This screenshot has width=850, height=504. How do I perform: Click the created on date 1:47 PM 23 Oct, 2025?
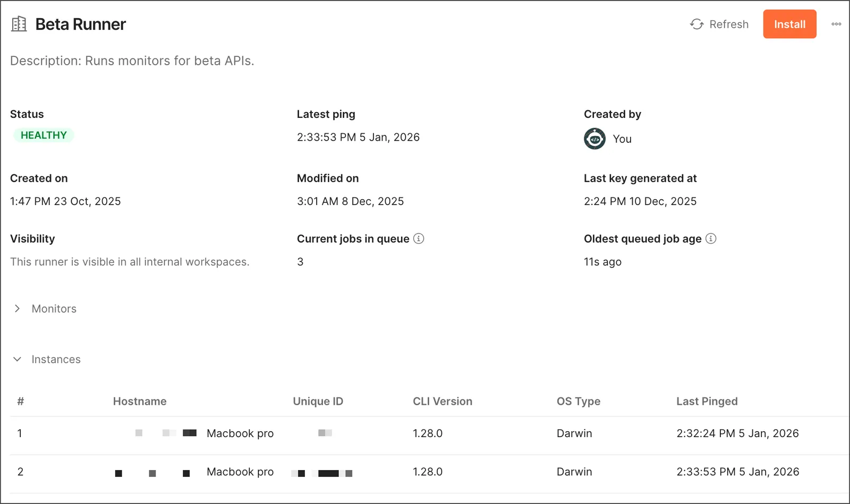(65, 201)
